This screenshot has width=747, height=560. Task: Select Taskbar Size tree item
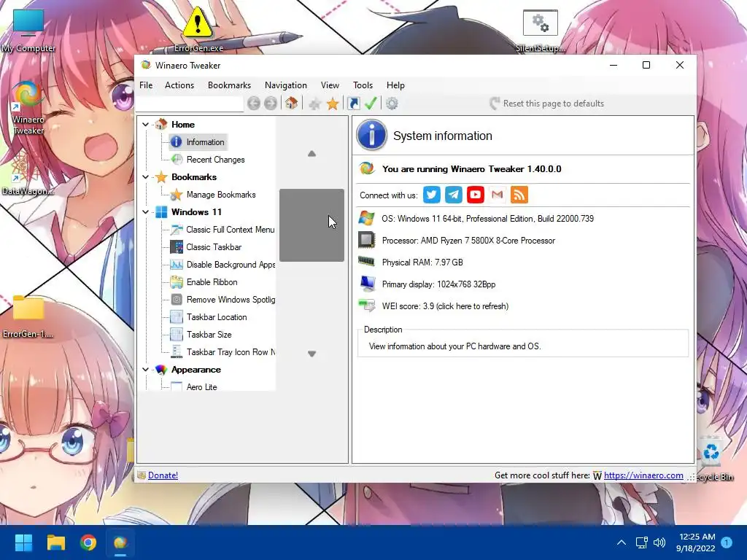click(x=209, y=334)
